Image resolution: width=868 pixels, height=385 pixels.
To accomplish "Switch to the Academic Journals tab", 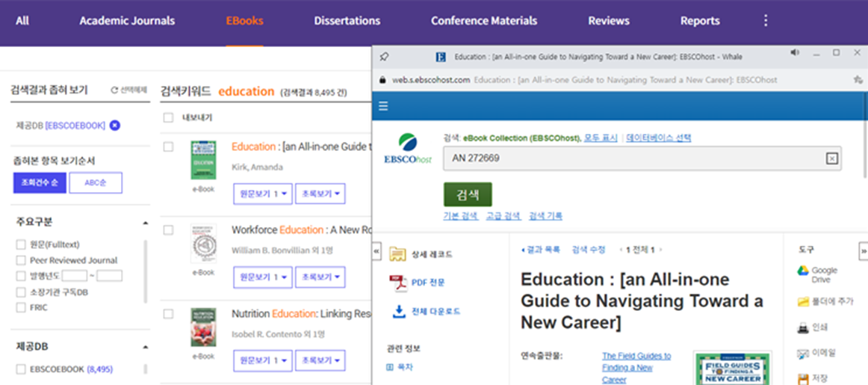I will coord(127,21).
